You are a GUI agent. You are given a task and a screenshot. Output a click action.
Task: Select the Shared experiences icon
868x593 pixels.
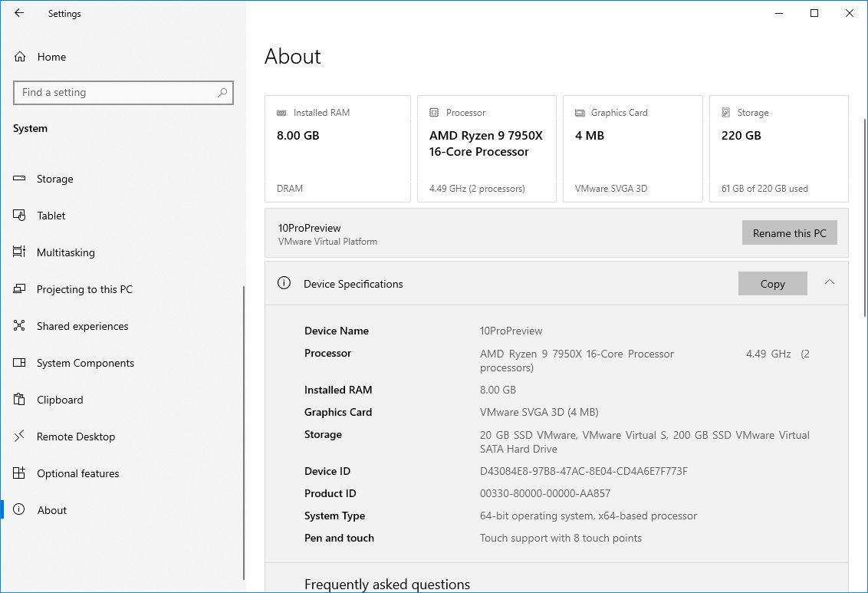coord(19,325)
